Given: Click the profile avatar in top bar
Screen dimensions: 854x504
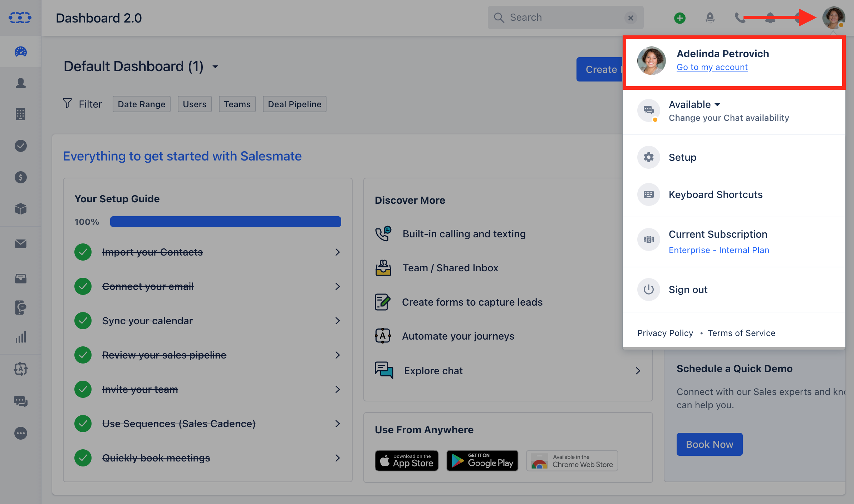Looking at the screenshot, I should point(834,18).
